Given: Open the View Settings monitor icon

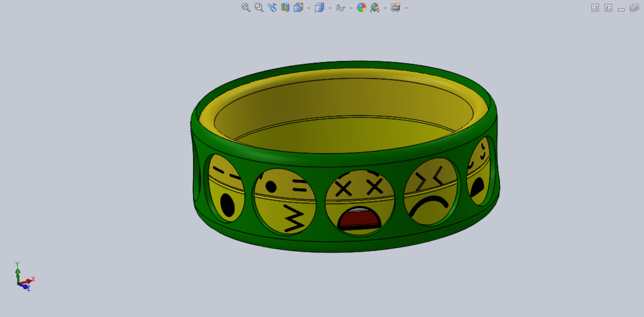Looking at the screenshot, I should point(395,8).
